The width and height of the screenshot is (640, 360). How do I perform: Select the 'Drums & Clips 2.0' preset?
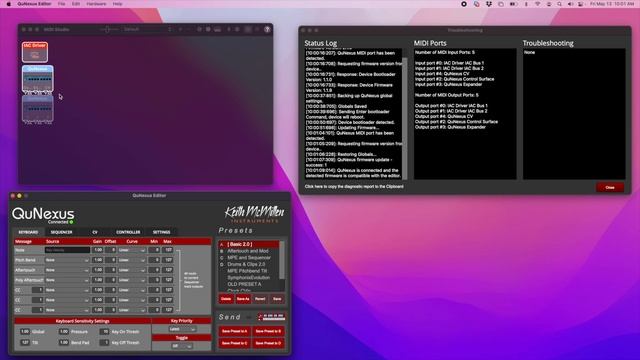point(249,264)
